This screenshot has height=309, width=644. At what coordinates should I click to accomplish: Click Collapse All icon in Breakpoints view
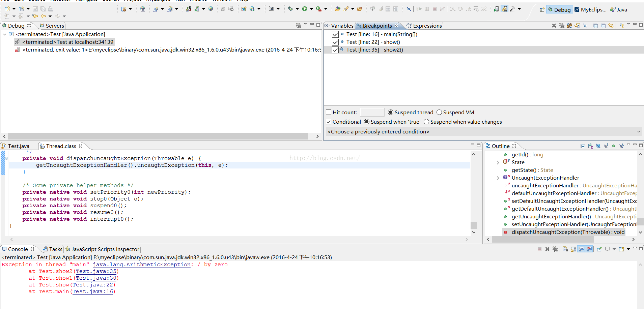[x=603, y=26]
